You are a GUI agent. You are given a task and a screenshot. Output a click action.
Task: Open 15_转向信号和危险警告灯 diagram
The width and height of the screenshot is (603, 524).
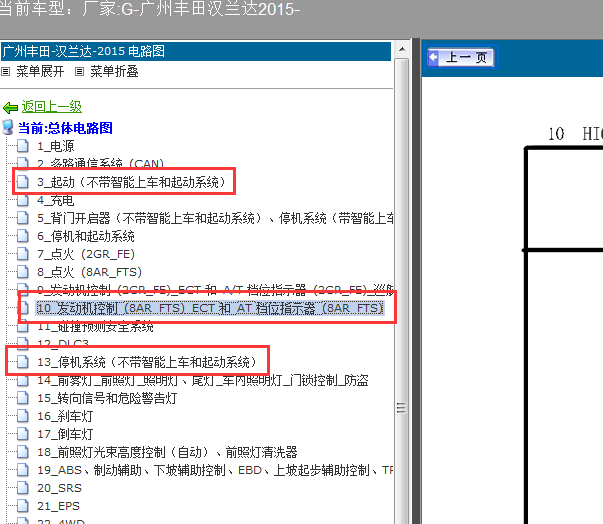pos(107,398)
